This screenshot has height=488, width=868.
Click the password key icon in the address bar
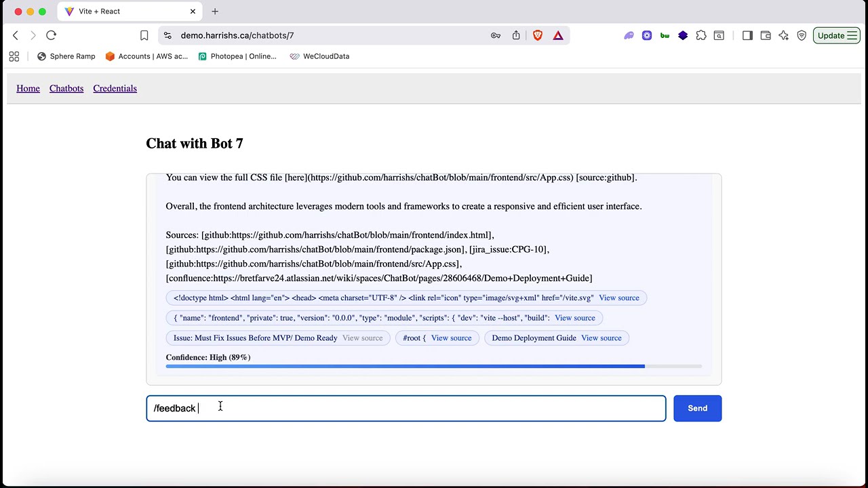point(496,35)
